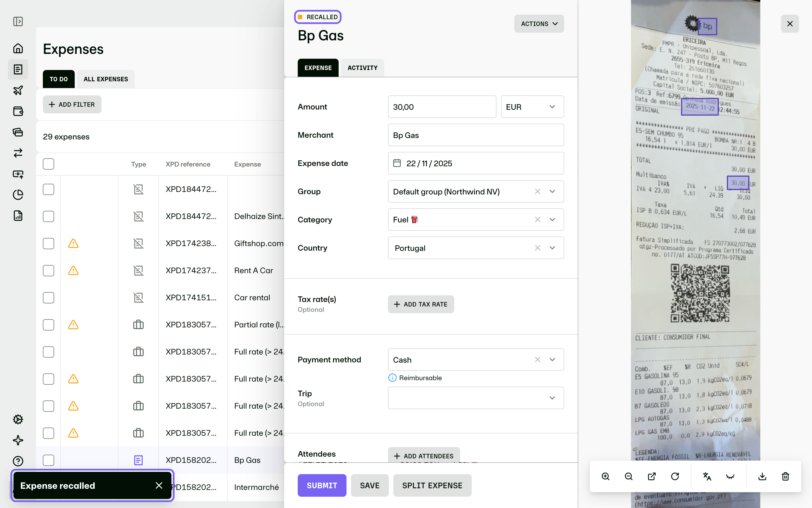This screenshot has width=812, height=508.
Task: Tick the checkbox for Car rental row
Action: (x=48, y=298)
